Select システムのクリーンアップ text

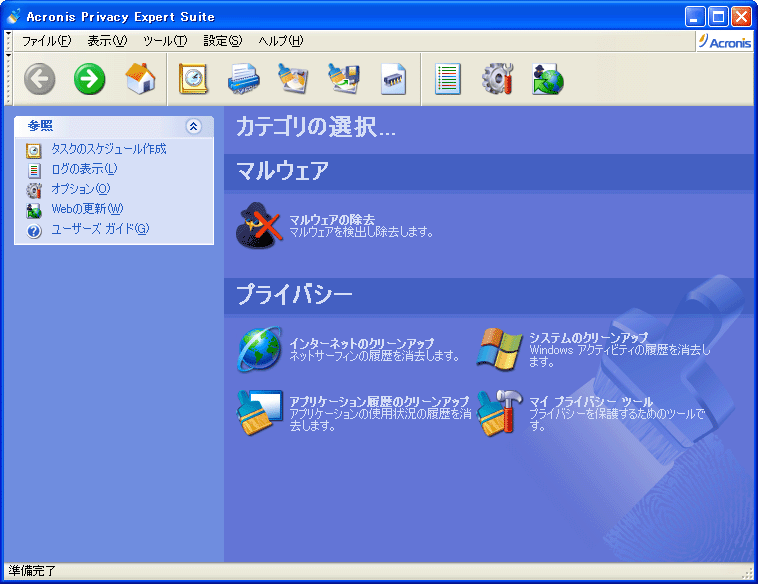pos(588,337)
